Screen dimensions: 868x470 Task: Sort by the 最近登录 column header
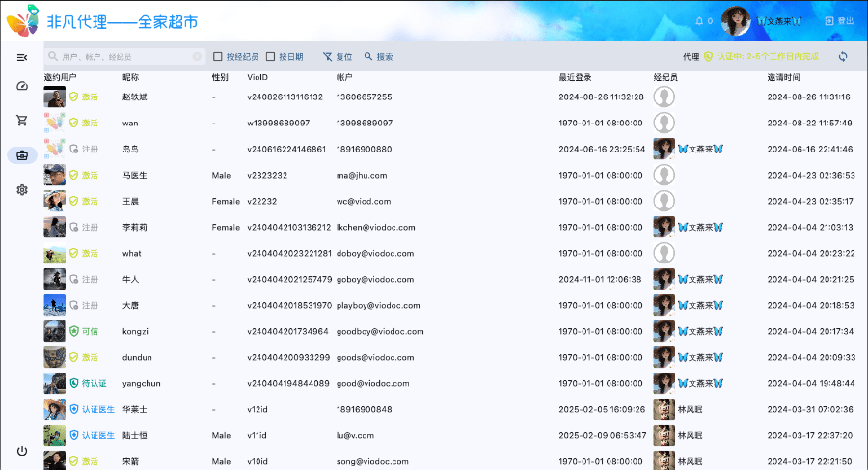coord(575,76)
